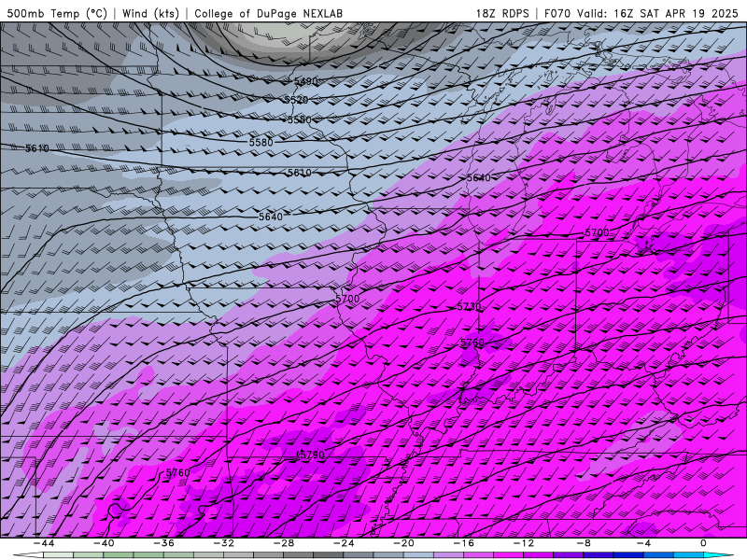Click the -4 value on the temperature scale
The height and width of the screenshot is (560, 747).
click(x=643, y=543)
